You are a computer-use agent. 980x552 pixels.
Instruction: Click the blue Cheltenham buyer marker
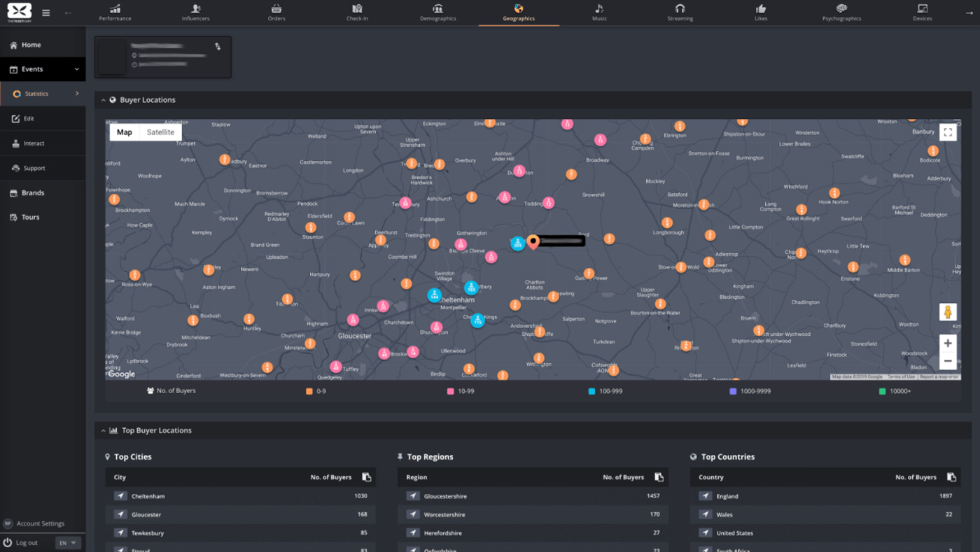(434, 295)
